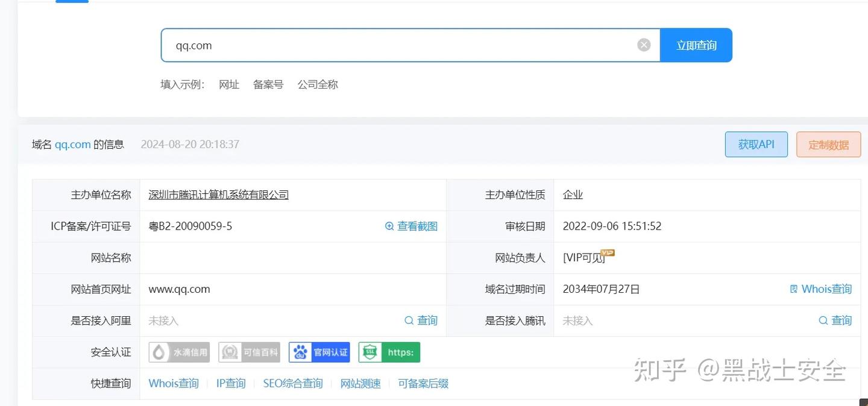This screenshot has width=868, height=406.
Task: Click the VIP badge next to 网站负责人
Action: click(608, 253)
